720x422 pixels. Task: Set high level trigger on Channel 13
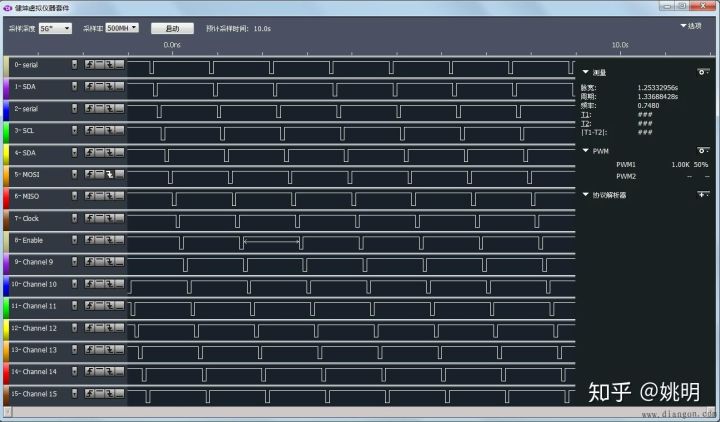pyautogui.click(x=100, y=349)
